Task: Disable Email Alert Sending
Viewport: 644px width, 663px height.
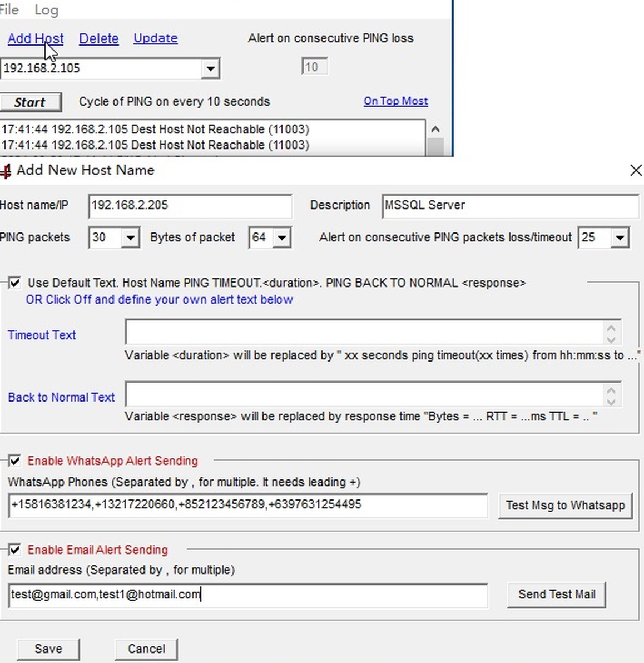Action: [15, 550]
